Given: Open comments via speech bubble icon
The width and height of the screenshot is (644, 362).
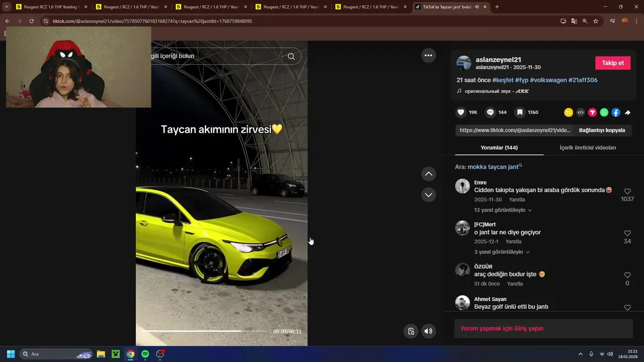Looking at the screenshot, I should pyautogui.click(x=490, y=113).
